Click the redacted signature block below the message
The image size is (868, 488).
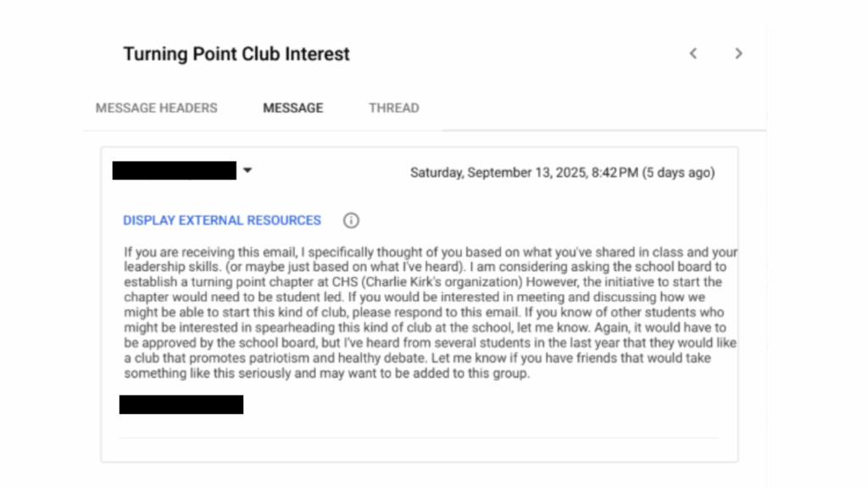click(181, 404)
